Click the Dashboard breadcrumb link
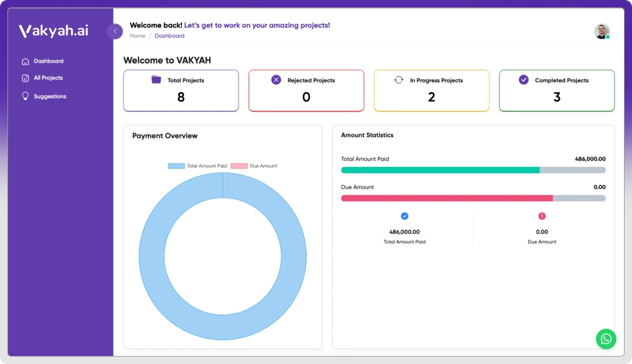632x364 pixels. (x=169, y=36)
